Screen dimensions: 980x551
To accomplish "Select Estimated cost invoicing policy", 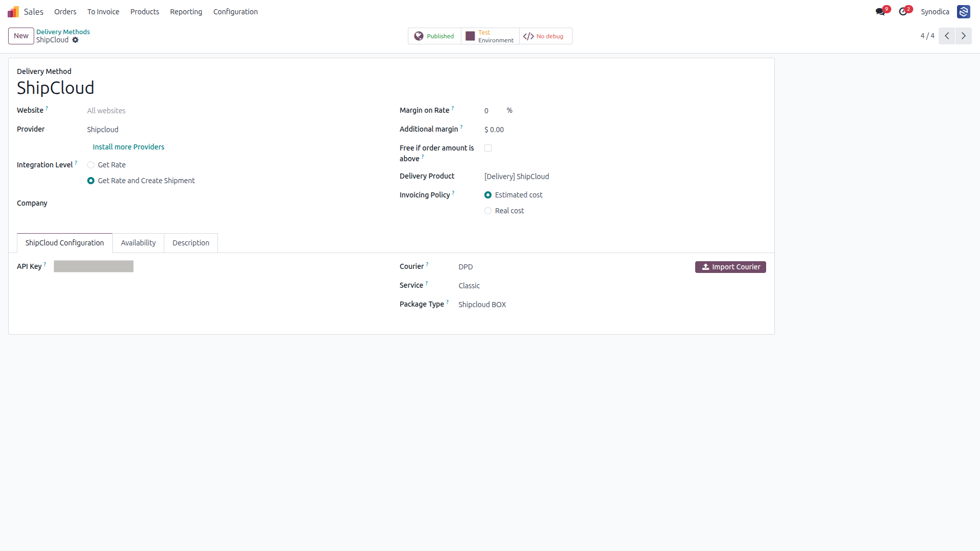I will (x=488, y=195).
